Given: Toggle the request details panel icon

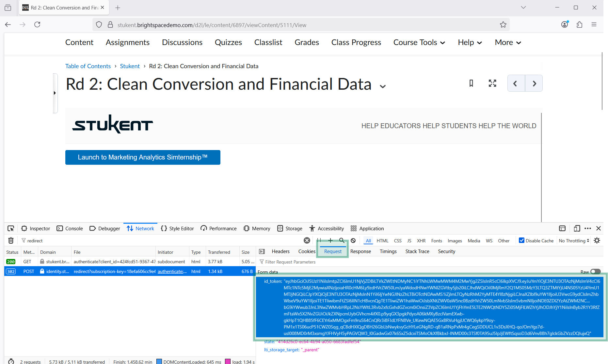Looking at the screenshot, I should coord(262,251).
